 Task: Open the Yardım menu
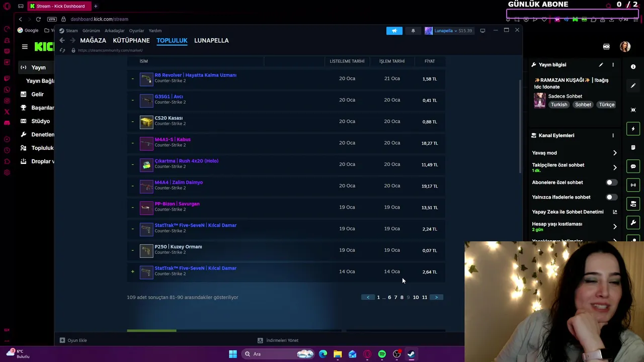[155, 31]
